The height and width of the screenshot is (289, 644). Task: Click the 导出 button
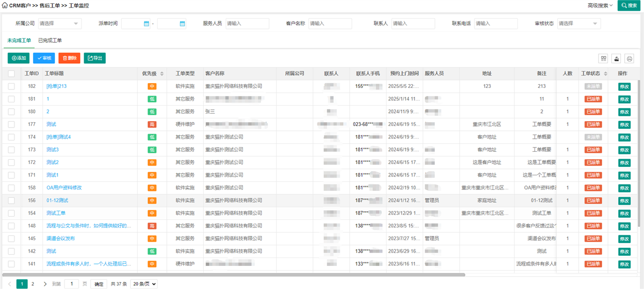tap(94, 58)
